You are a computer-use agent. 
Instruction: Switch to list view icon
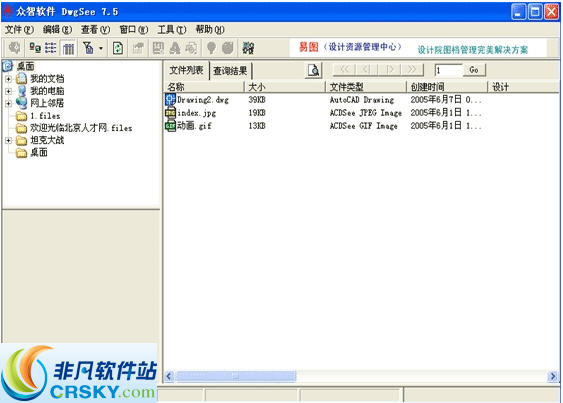coord(51,47)
